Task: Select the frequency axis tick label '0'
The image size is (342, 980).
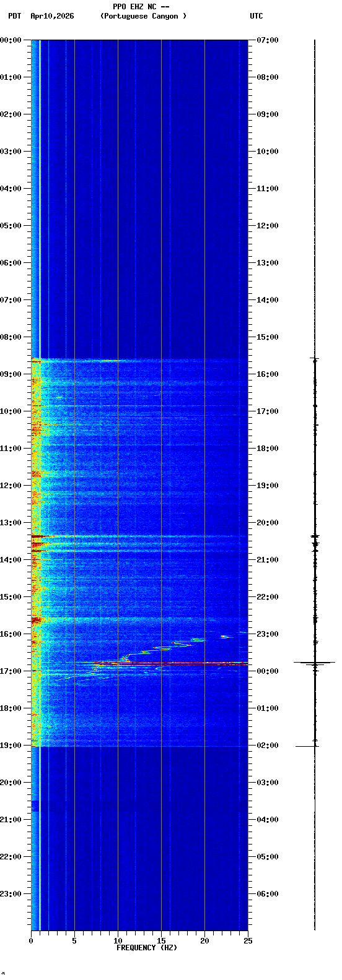Action: [31, 941]
